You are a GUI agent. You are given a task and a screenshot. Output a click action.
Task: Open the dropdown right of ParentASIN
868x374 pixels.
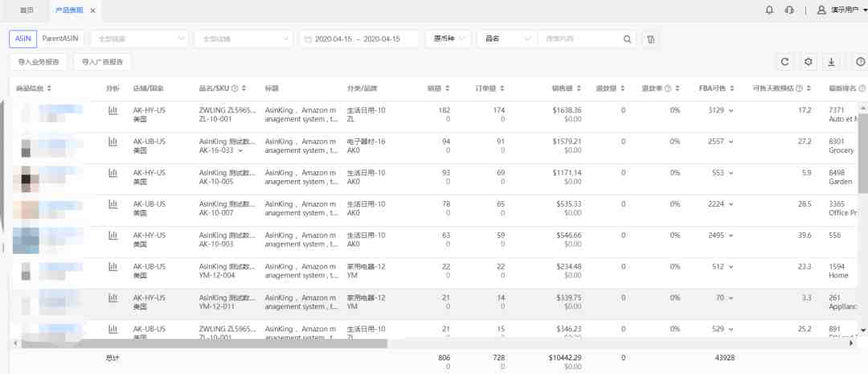(x=140, y=39)
